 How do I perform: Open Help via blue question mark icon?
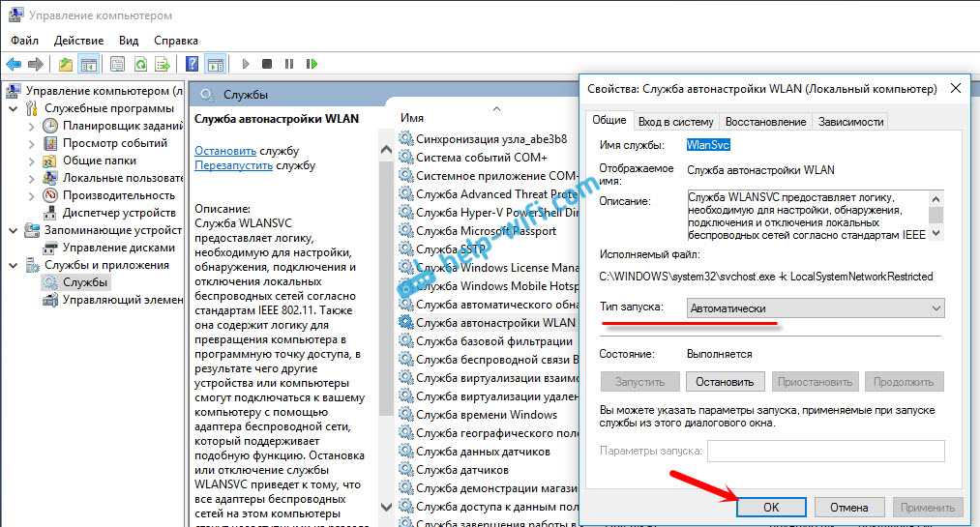click(x=192, y=64)
